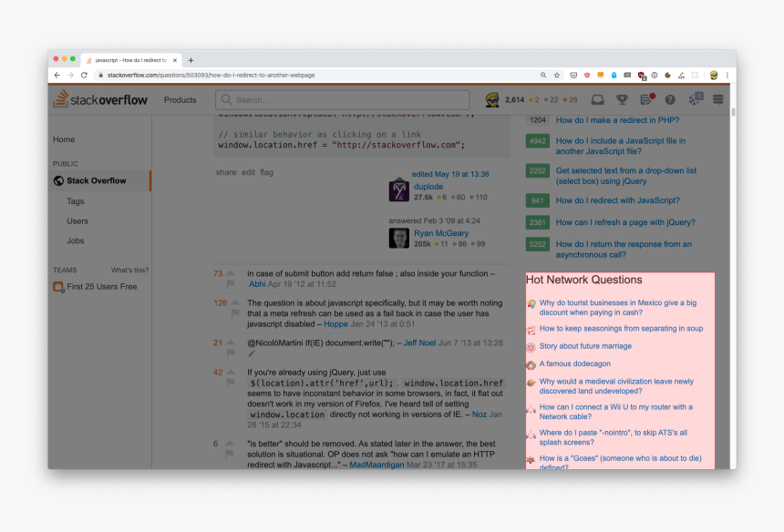Open the site switcher hamburger menu

click(x=718, y=100)
